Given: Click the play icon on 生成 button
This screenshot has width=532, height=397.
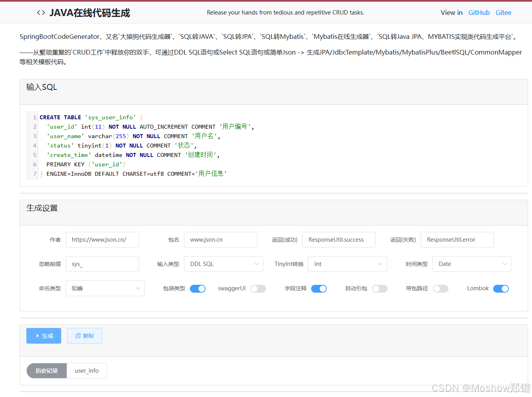Looking at the screenshot, I should pyautogui.click(x=38, y=336).
